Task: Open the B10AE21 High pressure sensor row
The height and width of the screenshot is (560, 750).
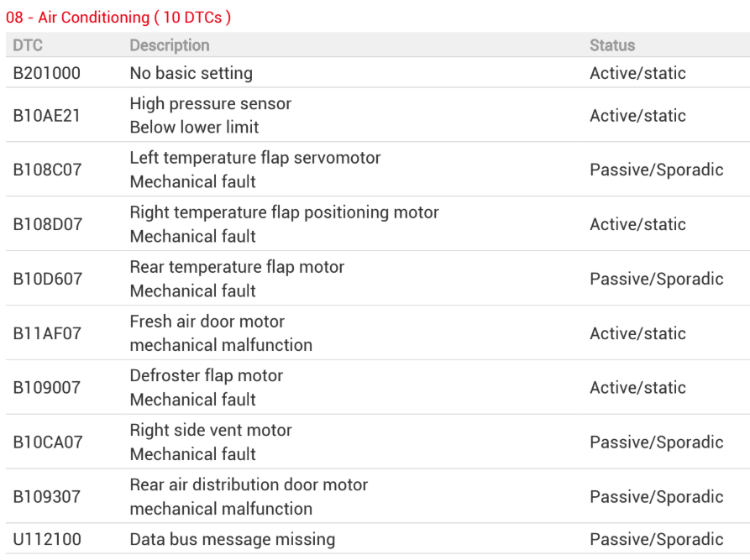Action: coord(378,115)
